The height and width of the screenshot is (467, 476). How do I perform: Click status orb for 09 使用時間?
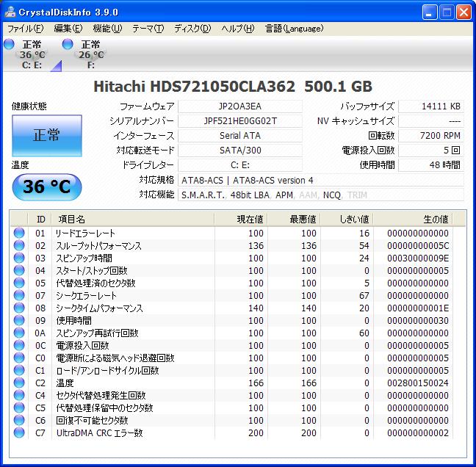(x=19, y=320)
